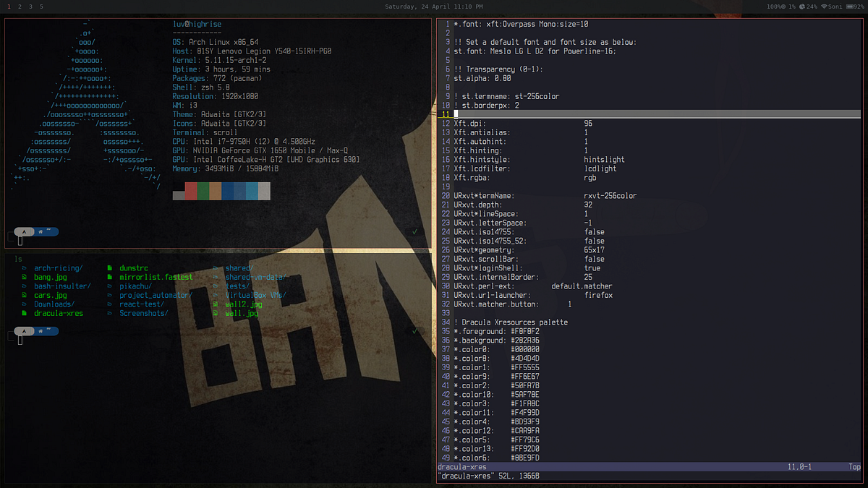The height and width of the screenshot is (488, 868).
Task: Switch to workspace 2 in the i3 bar
Action: (x=20, y=6)
